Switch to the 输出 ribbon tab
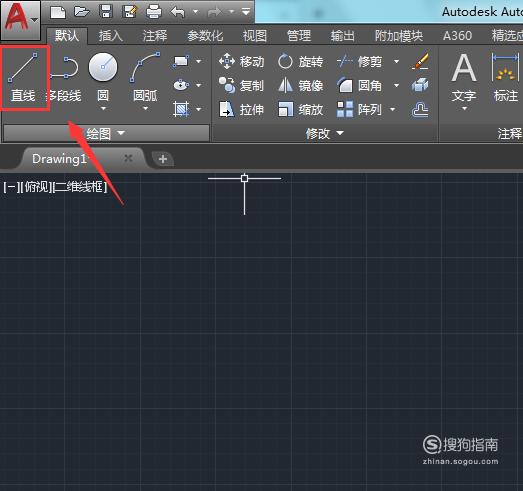The image size is (523, 491). pos(343,35)
